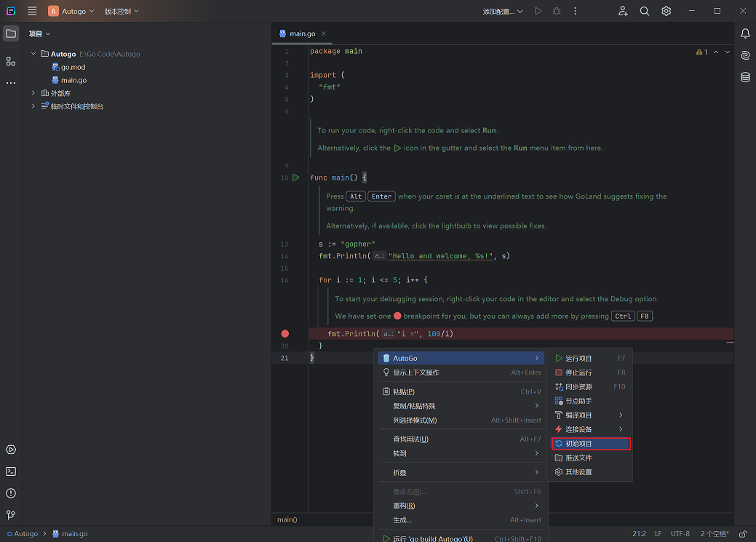756x542 pixels.
Task: Open the Structure tool window icon
Action: tap(11, 61)
